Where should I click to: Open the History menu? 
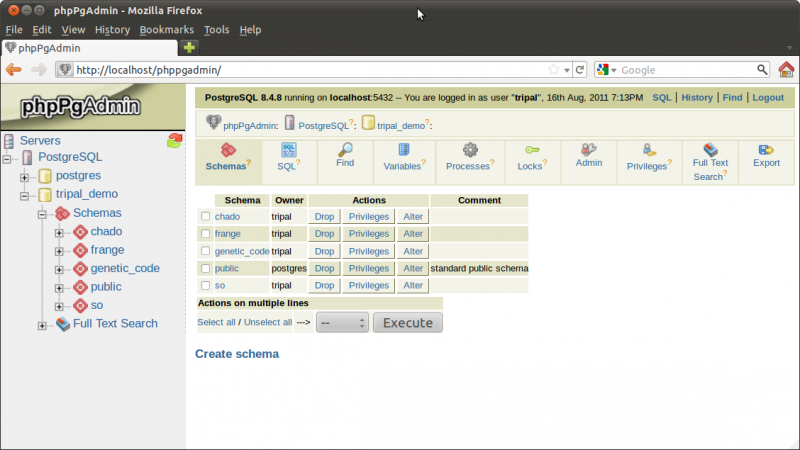(112, 30)
